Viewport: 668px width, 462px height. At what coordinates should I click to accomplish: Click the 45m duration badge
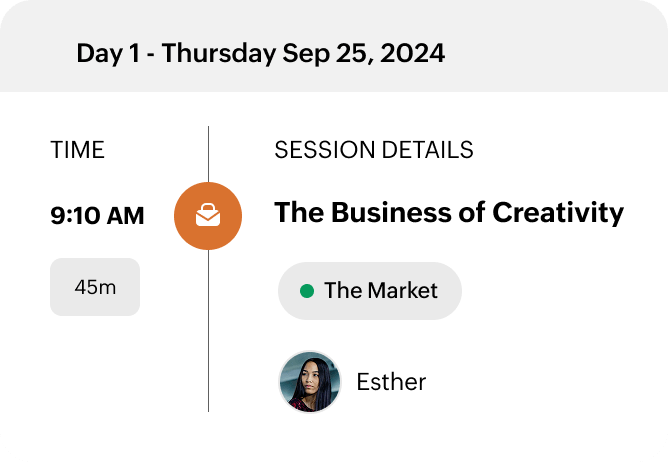pos(95,287)
